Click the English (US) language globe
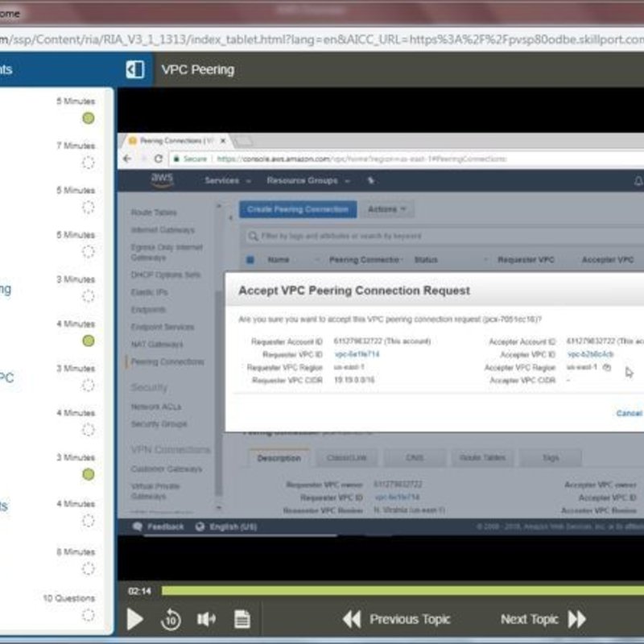Image resolution: width=644 pixels, height=644 pixels. tap(200, 526)
